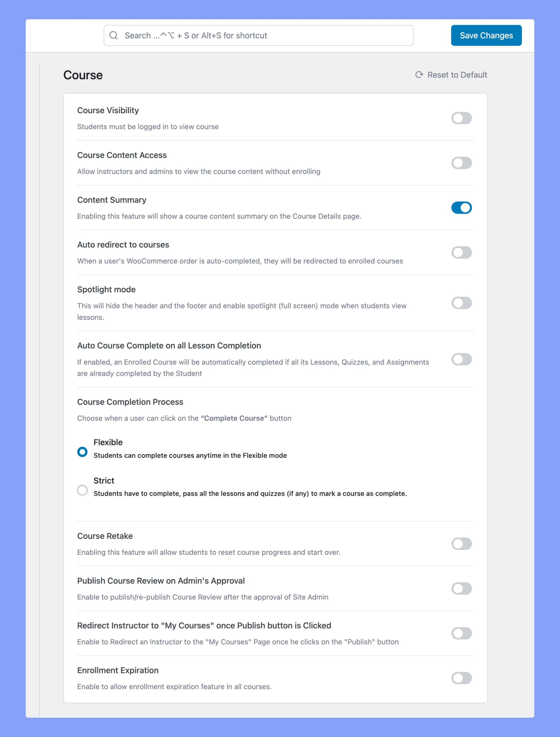Viewport: 560px width, 737px height.
Task: Enable Spotlight mode toggle
Action: click(x=462, y=303)
